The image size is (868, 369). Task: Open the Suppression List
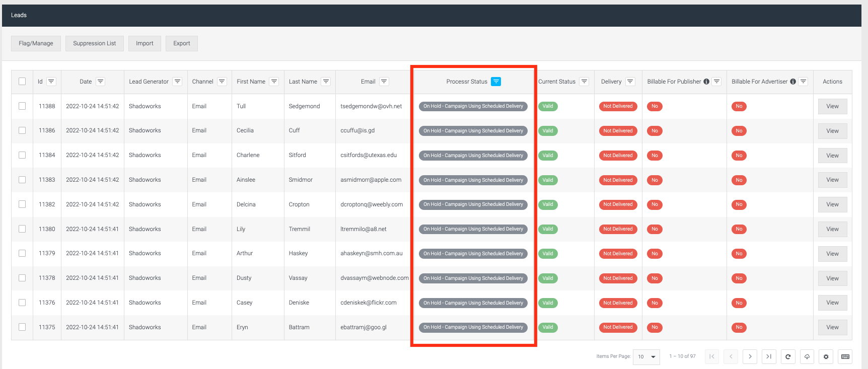(95, 43)
